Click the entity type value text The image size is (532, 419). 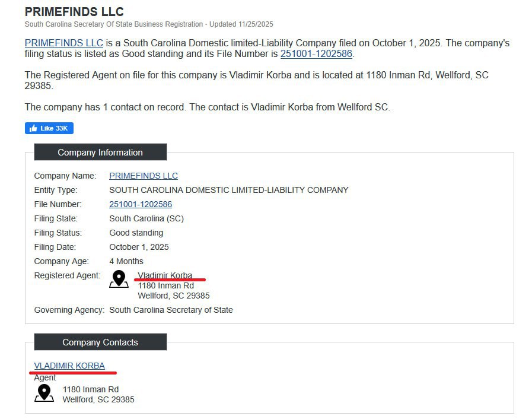pyautogui.click(x=229, y=190)
